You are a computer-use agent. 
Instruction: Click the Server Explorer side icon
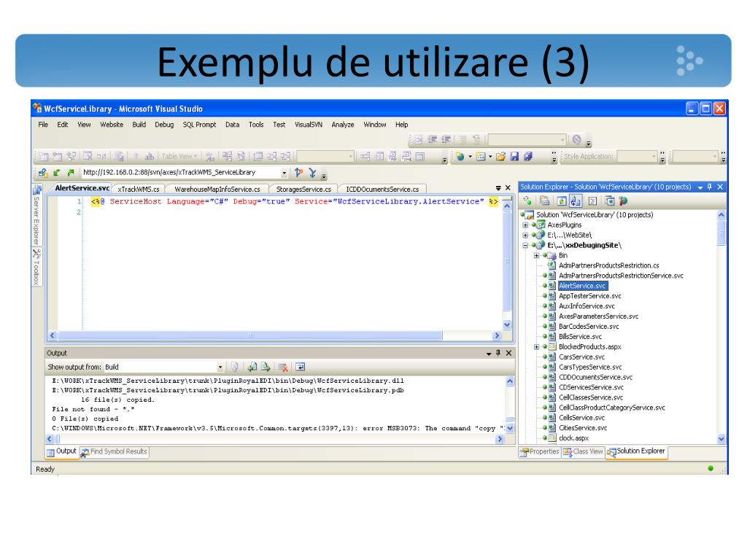click(x=36, y=190)
